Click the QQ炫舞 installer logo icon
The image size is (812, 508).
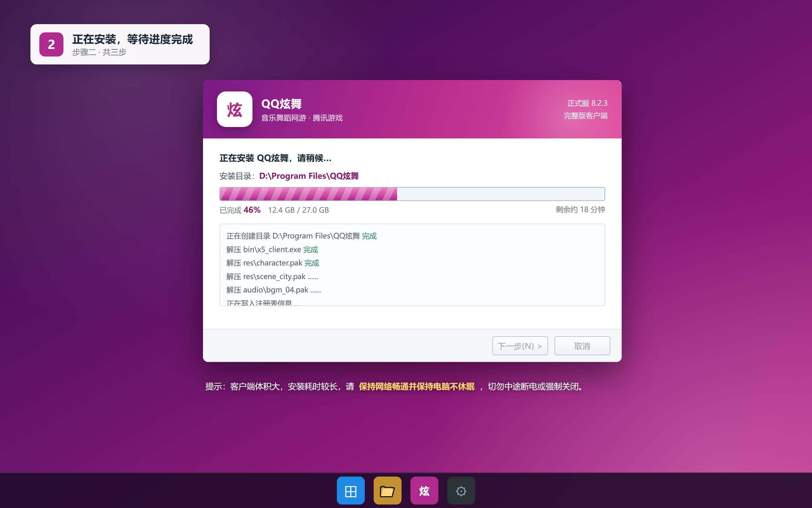tap(234, 109)
